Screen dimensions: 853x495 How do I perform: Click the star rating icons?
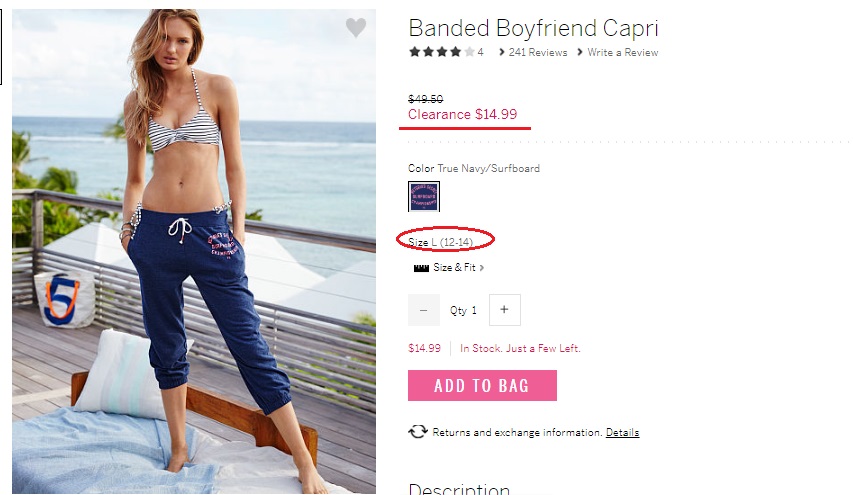pyautogui.click(x=442, y=52)
